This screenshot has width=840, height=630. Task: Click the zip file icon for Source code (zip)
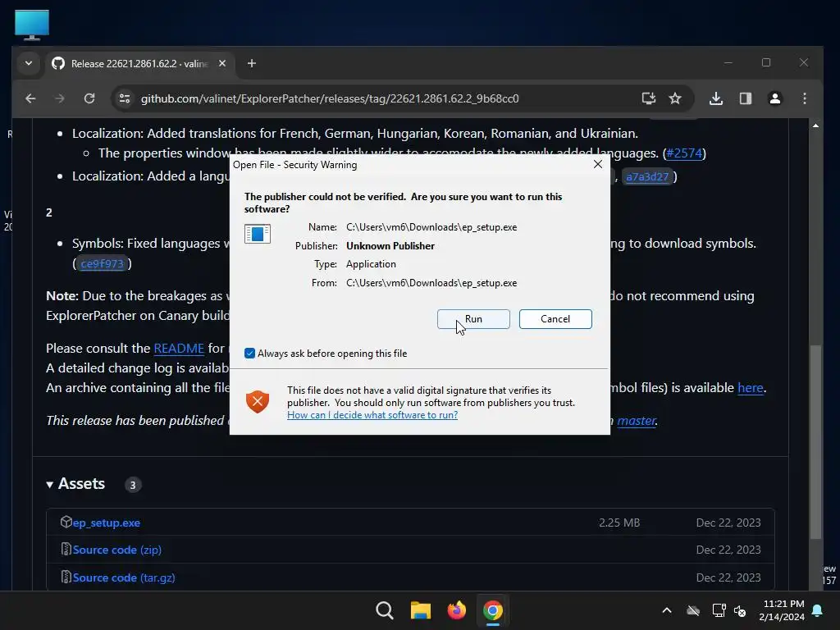tap(66, 549)
